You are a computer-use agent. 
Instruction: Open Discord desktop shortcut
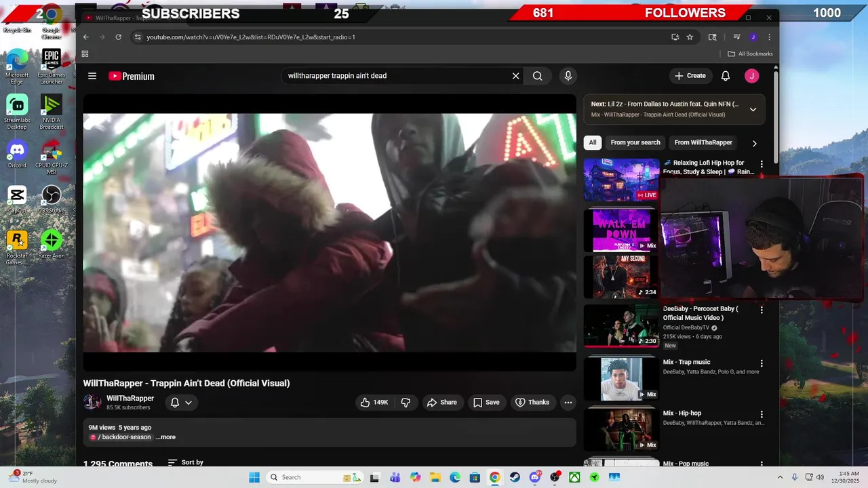[x=17, y=154]
